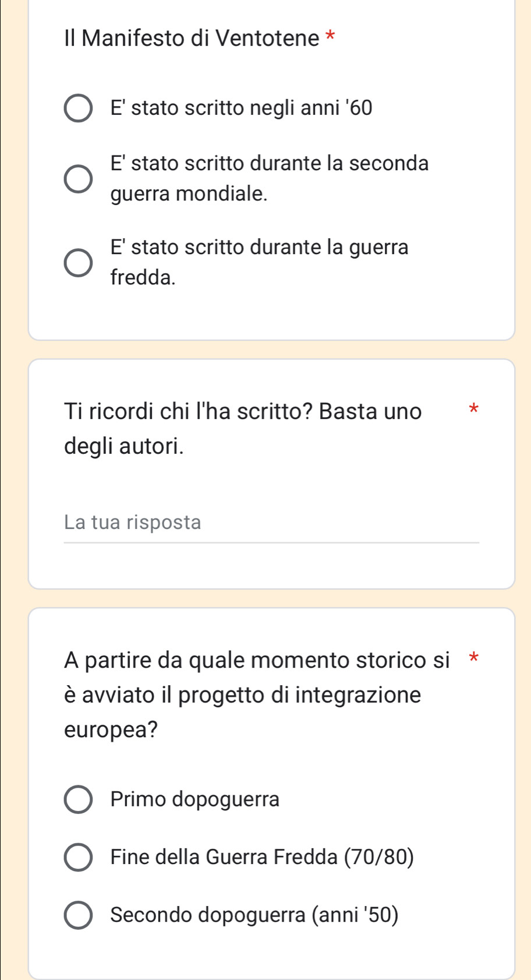Screen dimensions: 531x980
Task: Tap the "Fine della Guerra Fredda (70/80)" label text
Action: tap(262, 857)
